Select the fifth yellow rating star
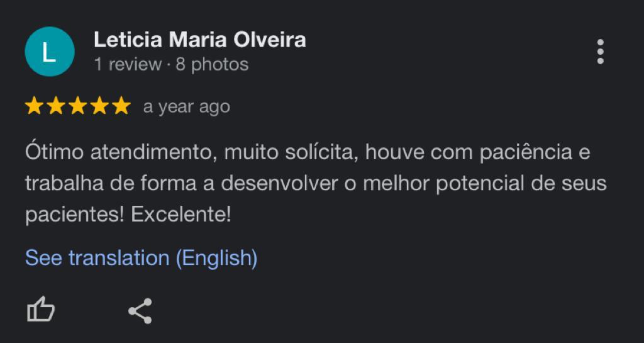This screenshot has width=644, height=343. (121, 106)
